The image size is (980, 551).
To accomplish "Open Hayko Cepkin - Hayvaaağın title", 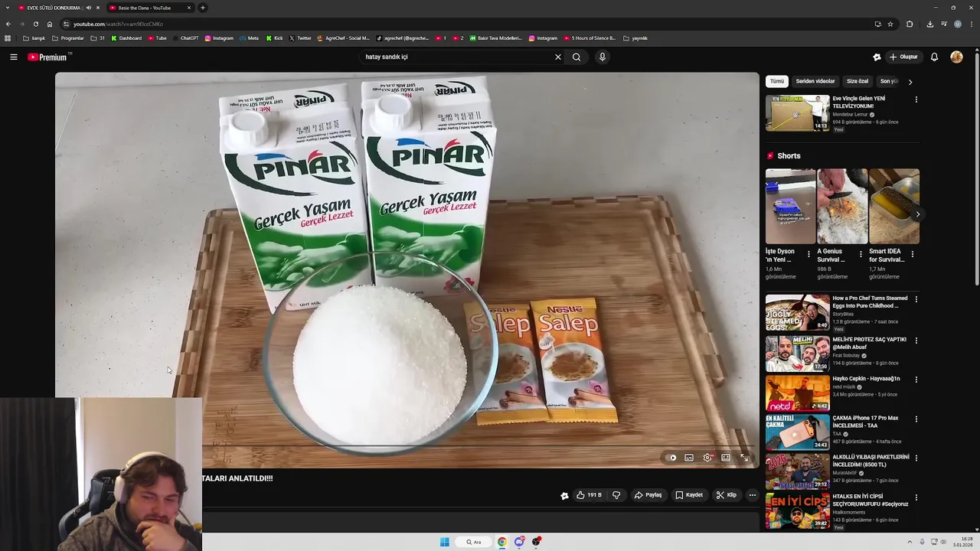I will [x=866, y=379].
